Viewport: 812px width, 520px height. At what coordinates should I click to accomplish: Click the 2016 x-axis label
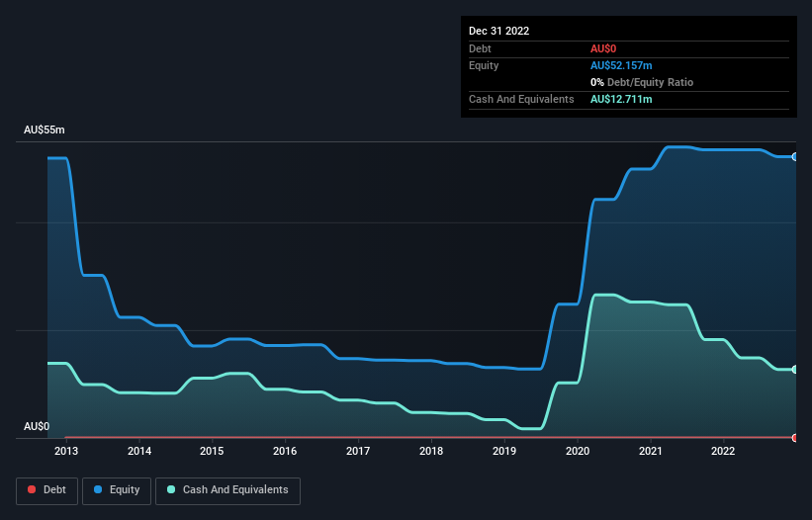(x=285, y=451)
